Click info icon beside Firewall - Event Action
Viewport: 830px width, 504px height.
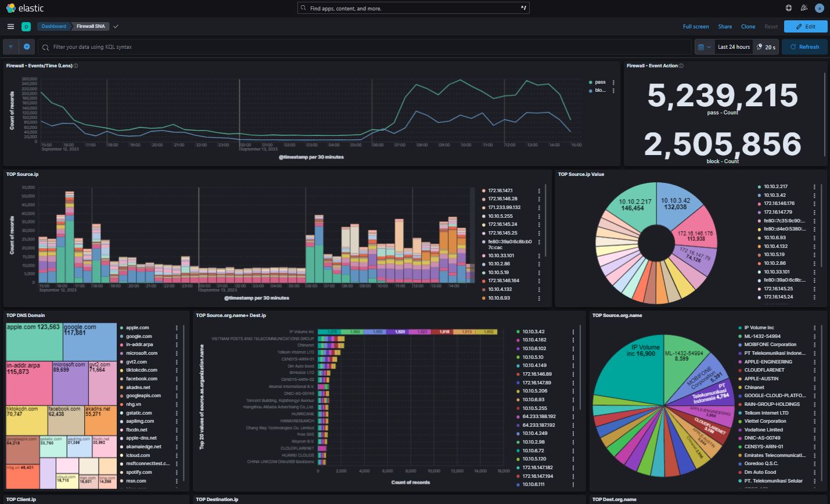pyautogui.click(x=681, y=66)
